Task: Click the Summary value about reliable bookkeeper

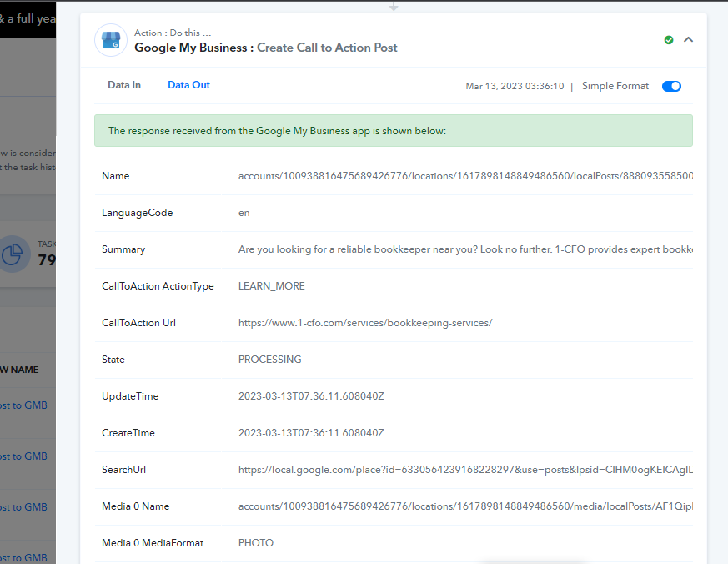Action: click(x=465, y=249)
